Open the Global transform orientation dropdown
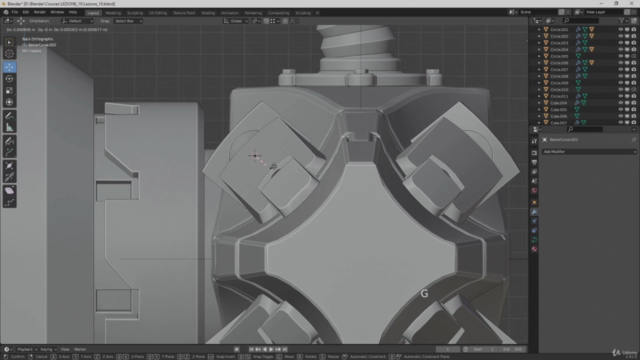640x360 pixels. (236, 21)
